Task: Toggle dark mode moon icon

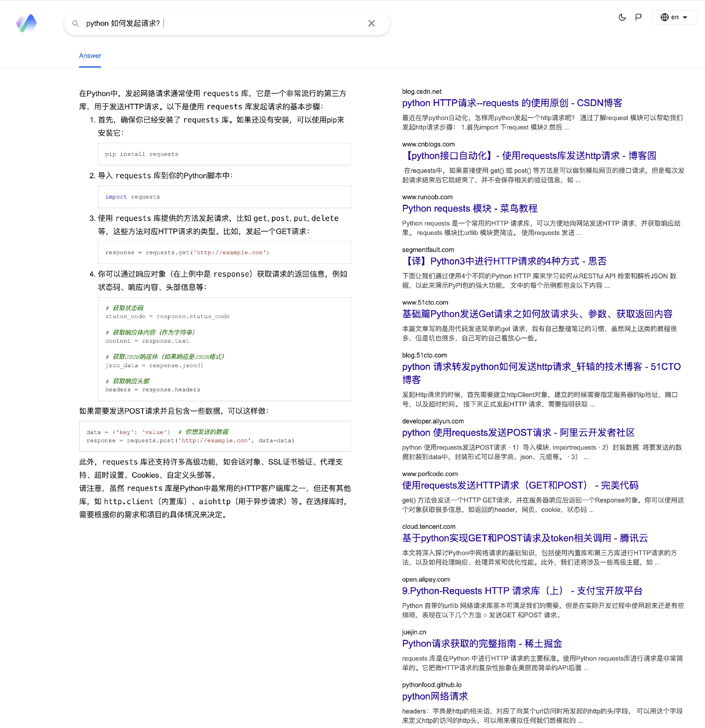Action: [622, 17]
